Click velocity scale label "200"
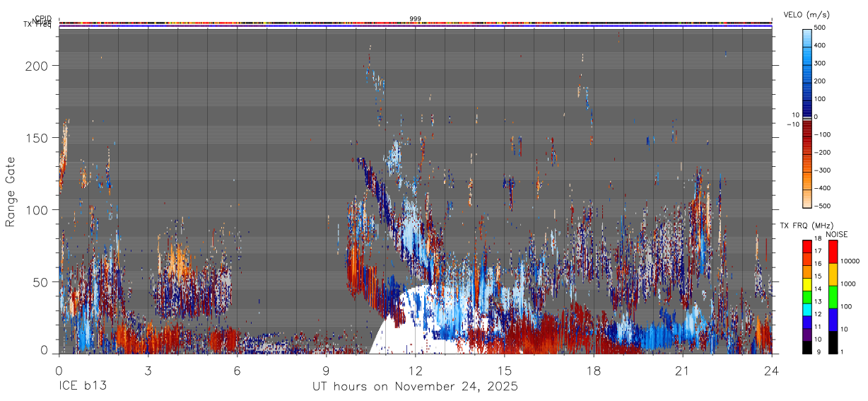 [820, 81]
